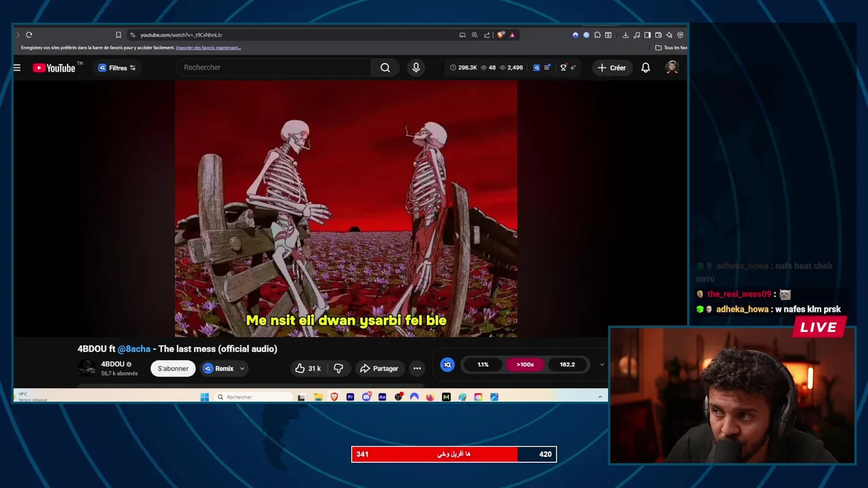Click the vidIQ badge beside 1.1% stat
This screenshot has height=488, width=868.
click(x=447, y=365)
